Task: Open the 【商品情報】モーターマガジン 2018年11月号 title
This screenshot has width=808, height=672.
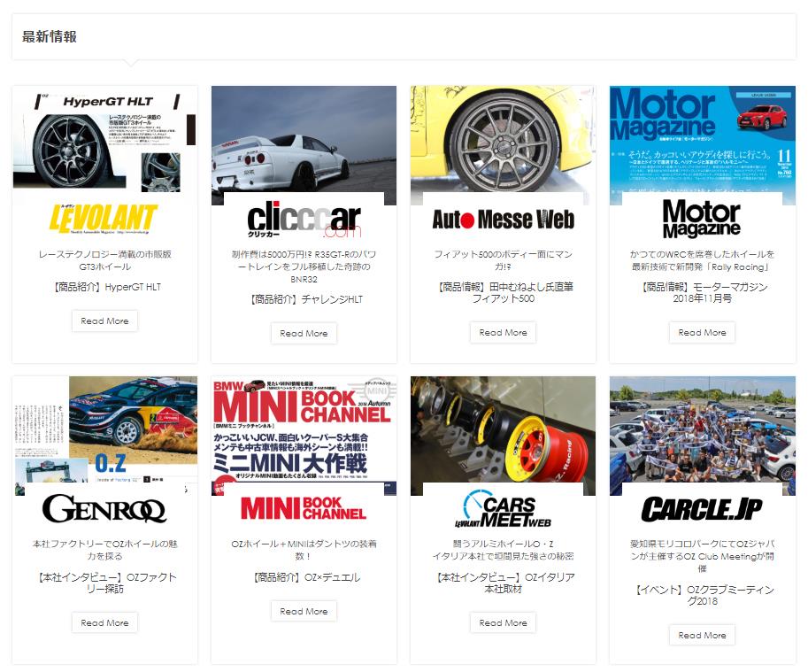Action: [703, 292]
